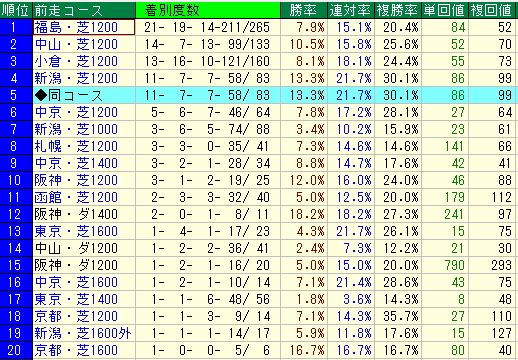This screenshot has width=518, height=360.
Task: Sort by the 連対率 column header
Action: (x=351, y=10)
